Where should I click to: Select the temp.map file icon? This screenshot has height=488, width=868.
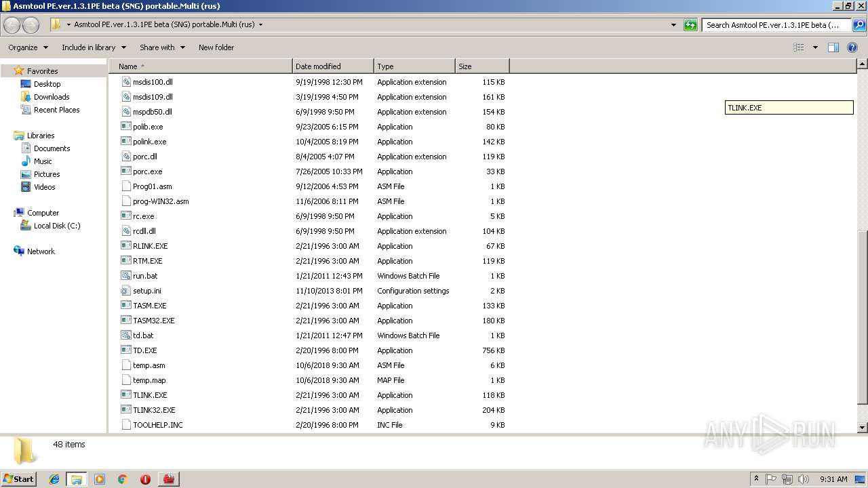pos(125,380)
